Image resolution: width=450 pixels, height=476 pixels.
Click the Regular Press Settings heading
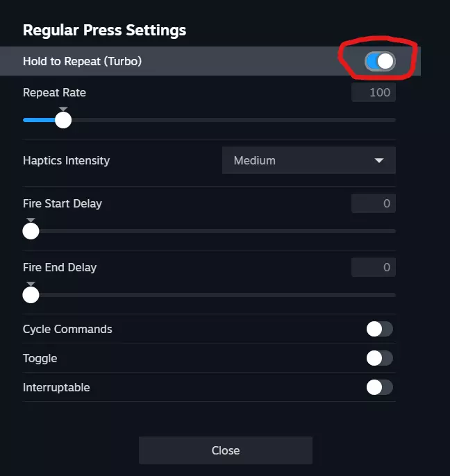[x=104, y=30]
